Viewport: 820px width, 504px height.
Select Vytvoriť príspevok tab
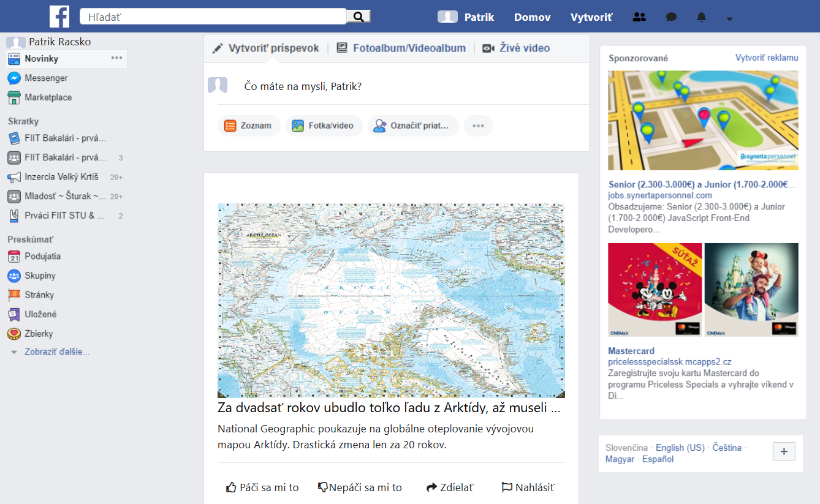266,48
